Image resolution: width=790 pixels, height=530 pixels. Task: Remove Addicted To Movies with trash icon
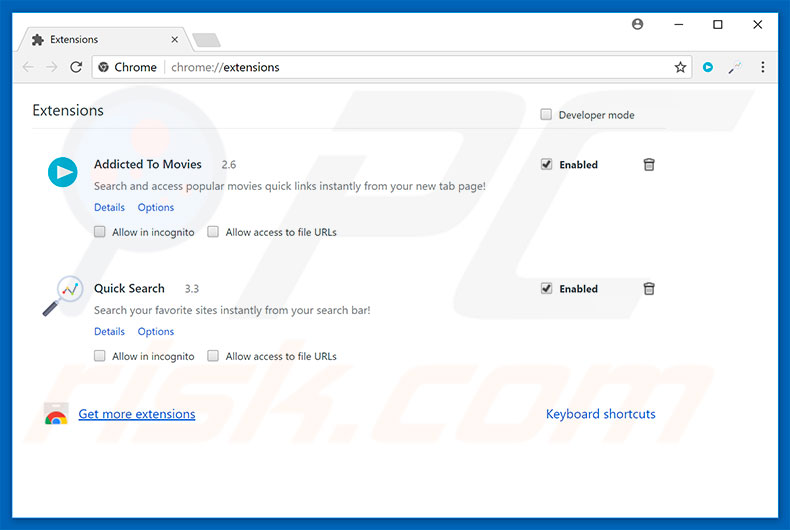point(649,164)
